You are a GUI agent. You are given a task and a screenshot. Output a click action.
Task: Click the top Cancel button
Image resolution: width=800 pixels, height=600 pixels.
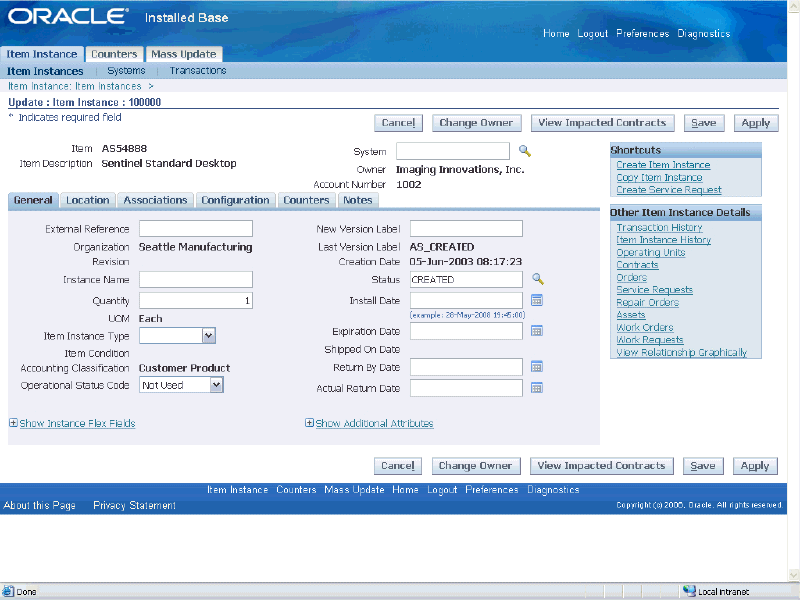(x=398, y=123)
